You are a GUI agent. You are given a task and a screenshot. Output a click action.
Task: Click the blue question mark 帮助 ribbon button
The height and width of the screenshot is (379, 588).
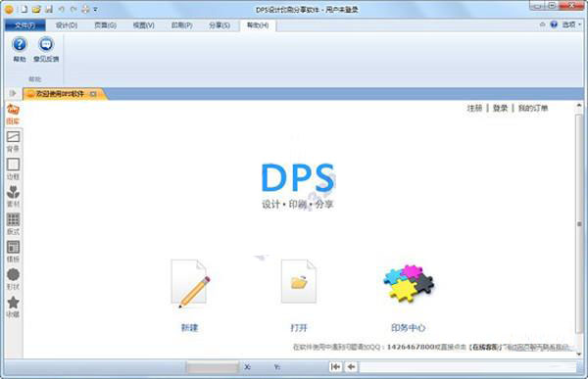click(20, 50)
